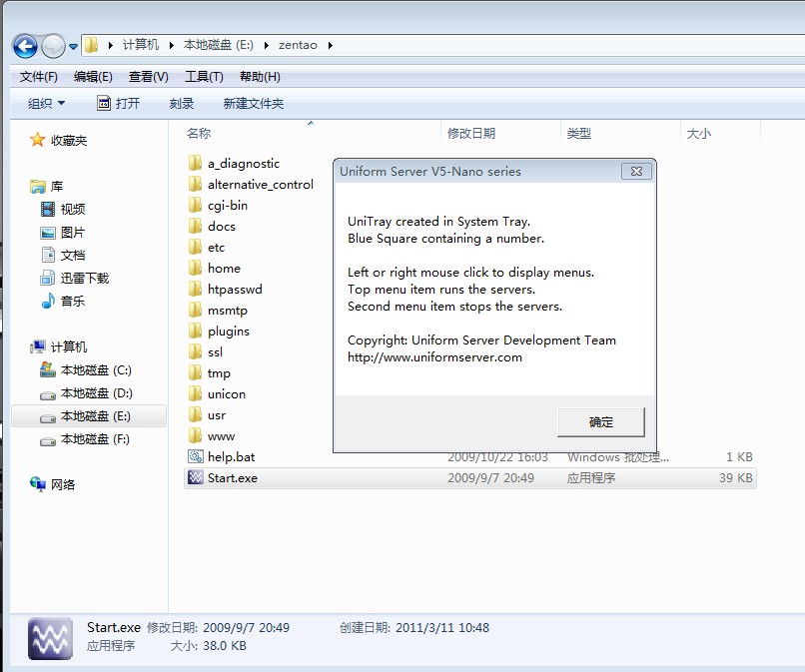Image resolution: width=805 pixels, height=672 pixels.
Task: Click the Back navigation arrow button
Action: (25, 47)
